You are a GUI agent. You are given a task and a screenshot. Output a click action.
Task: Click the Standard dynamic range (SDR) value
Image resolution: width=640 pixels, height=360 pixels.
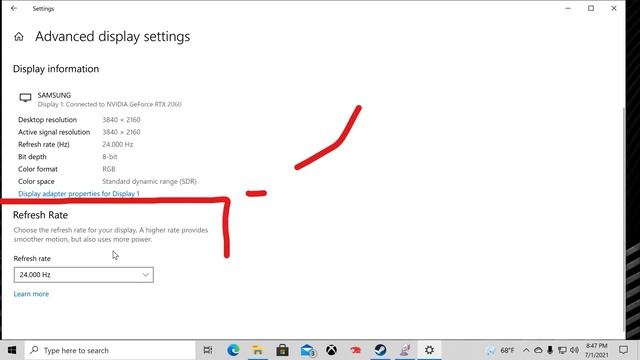149,181
